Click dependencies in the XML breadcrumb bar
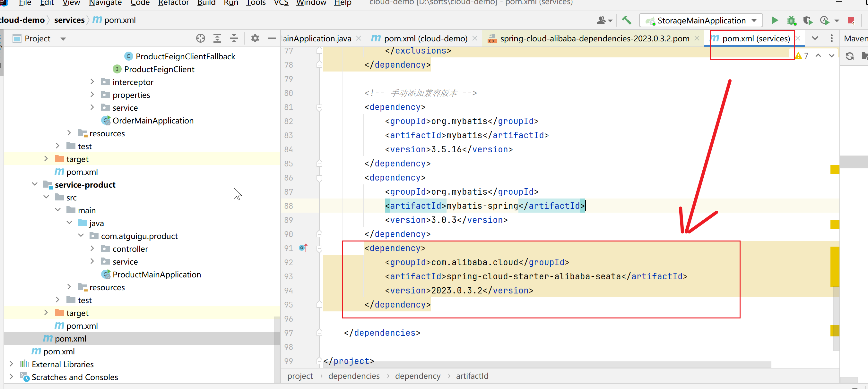 (354, 376)
